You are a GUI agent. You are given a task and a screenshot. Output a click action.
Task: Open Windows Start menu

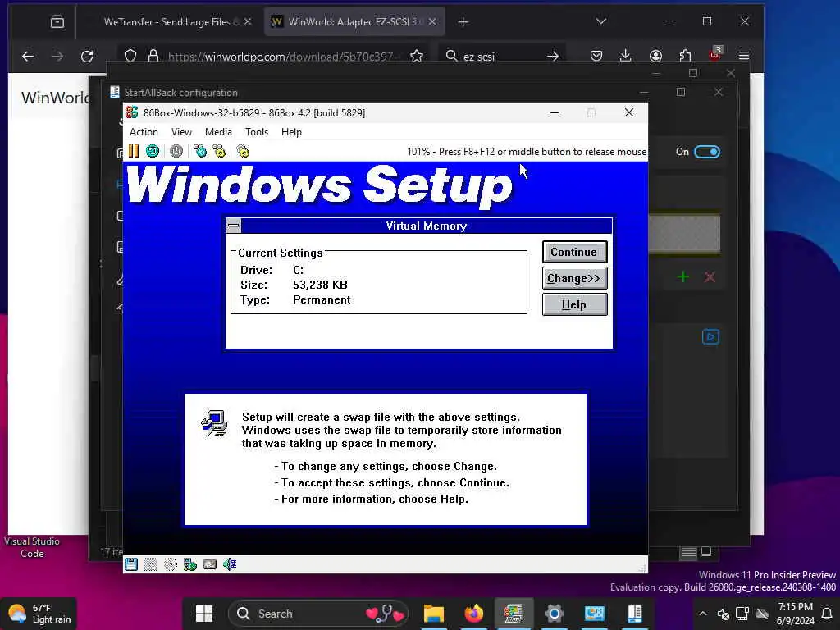click(x=204, y=614)
